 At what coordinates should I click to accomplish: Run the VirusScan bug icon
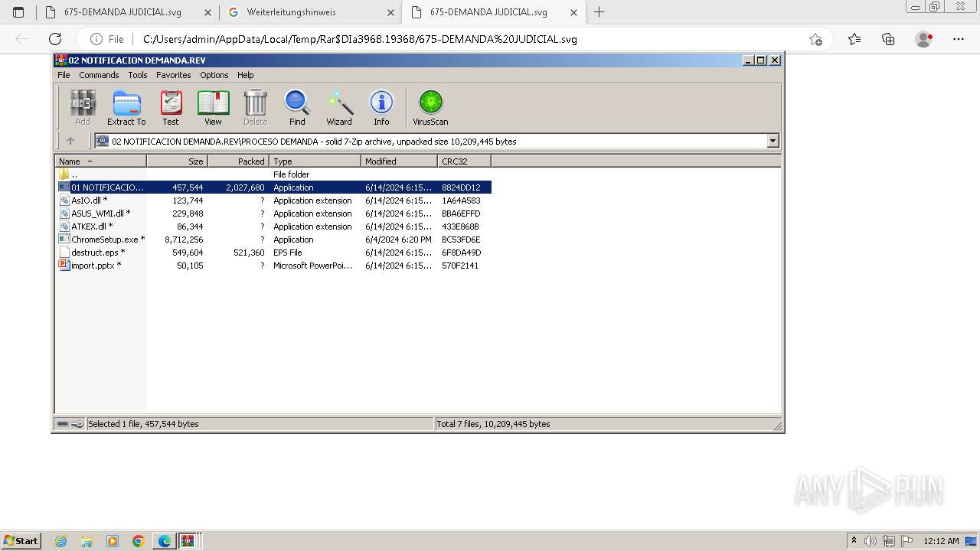(430, 107)
